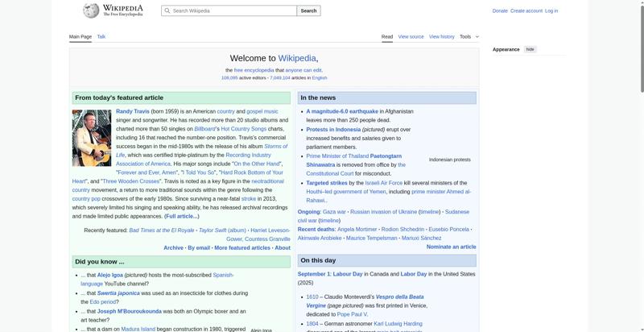Open the View source tab
644x332 pixels.
click(411, 36)
